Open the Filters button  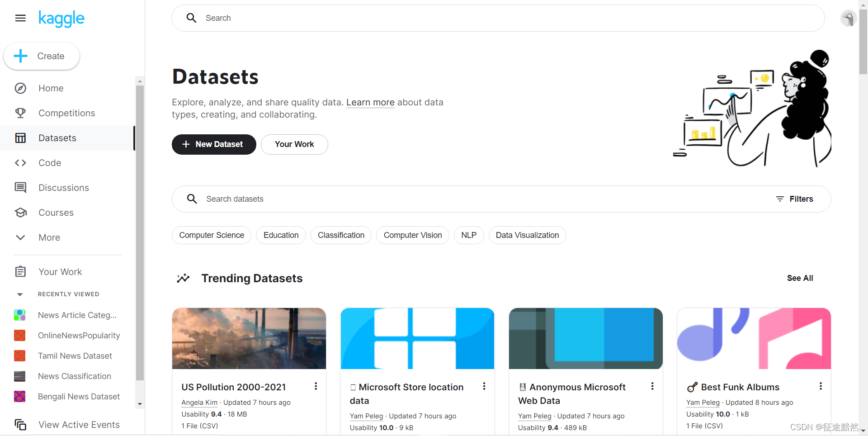[x=795, y=199]
